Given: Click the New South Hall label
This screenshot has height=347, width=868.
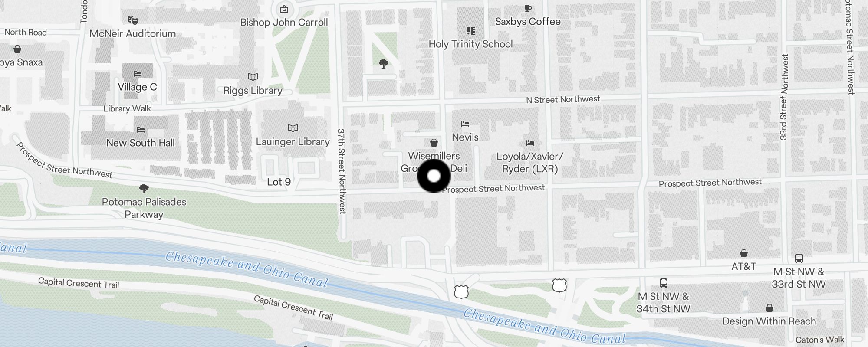Looking at the screenshot, I should tap(141, 143).
